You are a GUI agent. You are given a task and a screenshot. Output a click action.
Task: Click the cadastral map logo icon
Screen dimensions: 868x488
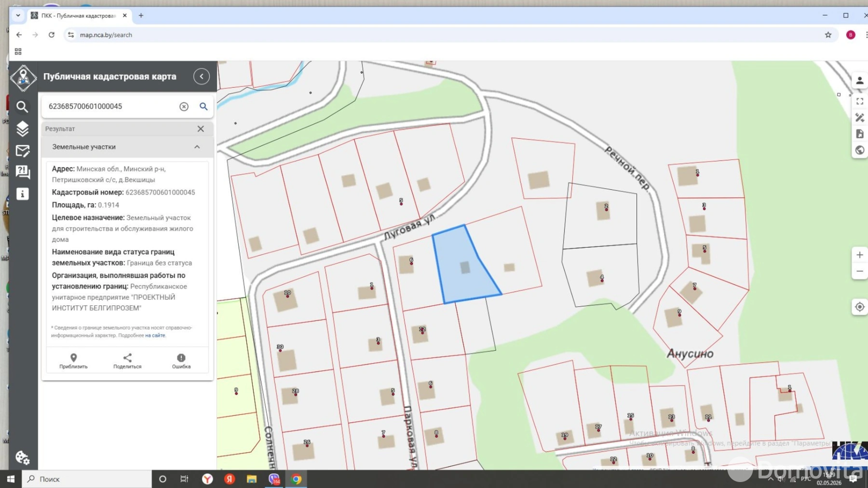coord(23,78)
